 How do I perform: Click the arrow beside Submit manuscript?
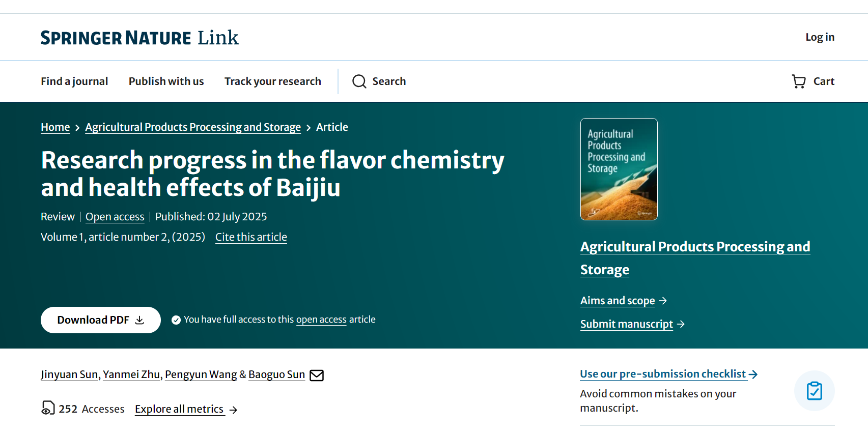[x=681, y=324]
